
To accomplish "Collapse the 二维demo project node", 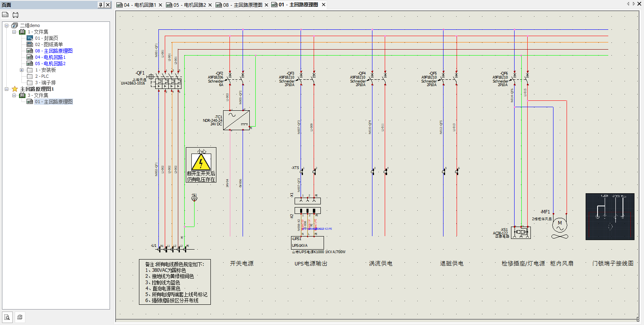I will 6,25.
